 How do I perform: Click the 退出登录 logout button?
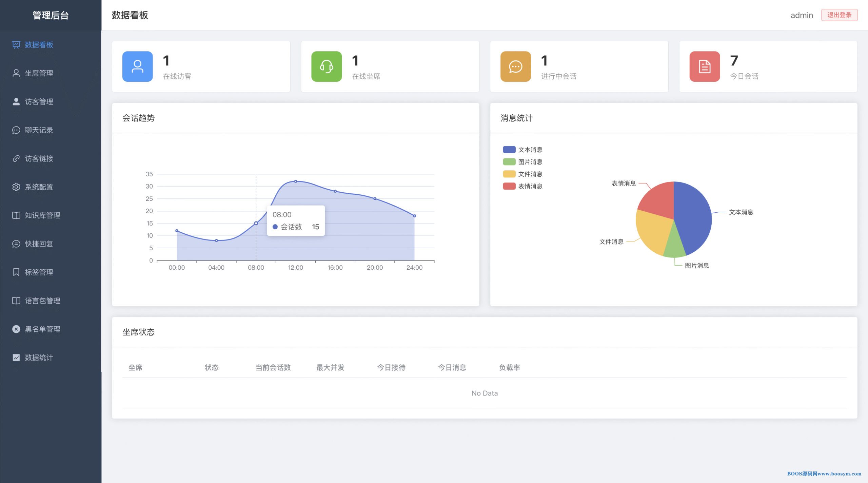click(x=839, y=15)
